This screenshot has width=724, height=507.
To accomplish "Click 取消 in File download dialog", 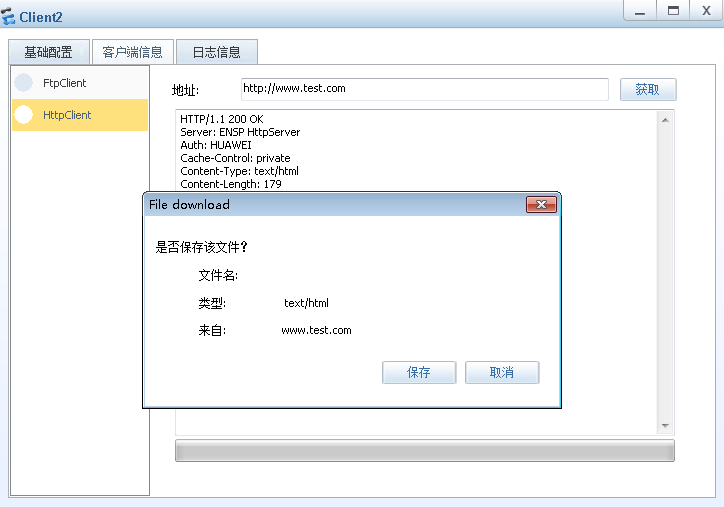I will point(502,372).
